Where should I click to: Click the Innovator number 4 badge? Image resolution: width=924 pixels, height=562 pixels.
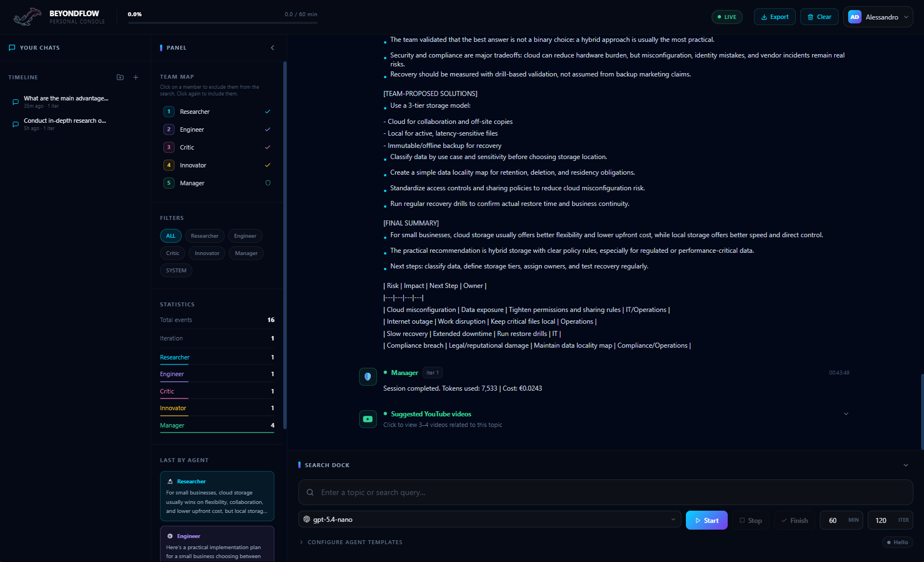[x=169, y=165]
